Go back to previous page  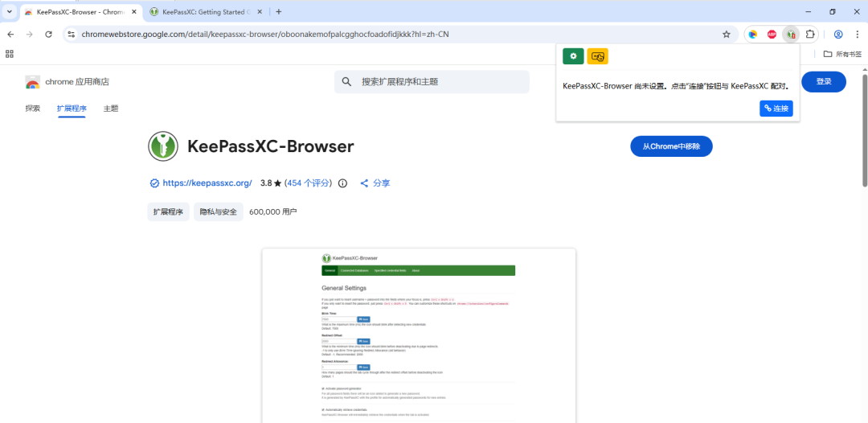10,35
